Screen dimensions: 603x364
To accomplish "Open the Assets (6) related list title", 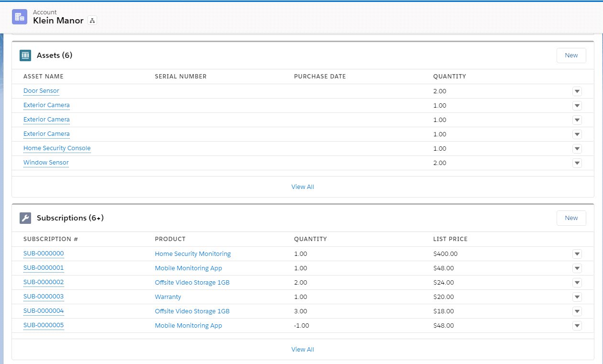I will [55, 55].
